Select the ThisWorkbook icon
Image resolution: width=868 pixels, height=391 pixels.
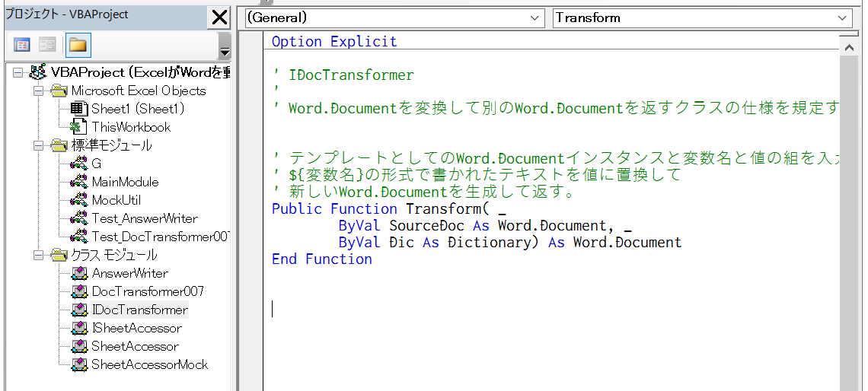pos(80,127)
